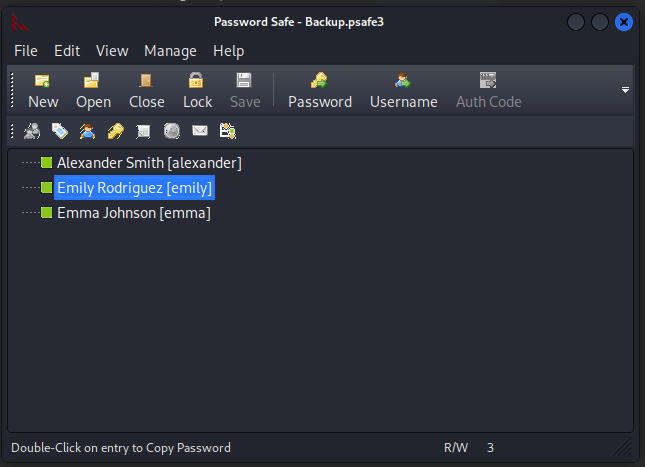Open the Manage menu
The width and height of the screenshot is (645, 467).
(170, 51)
